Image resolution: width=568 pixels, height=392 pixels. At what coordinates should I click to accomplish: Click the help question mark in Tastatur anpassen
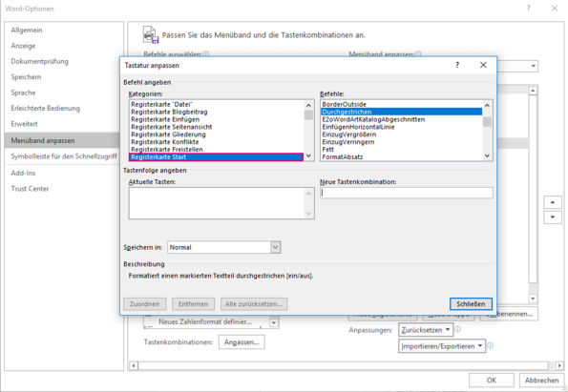click(x=457, y=65)
